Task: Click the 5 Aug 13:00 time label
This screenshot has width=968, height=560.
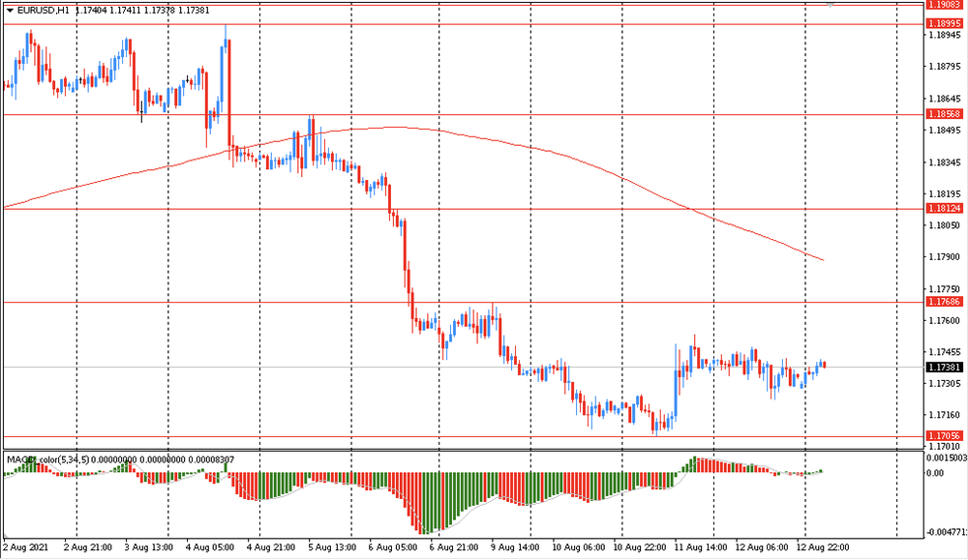Action: click(x=332, y=547)
